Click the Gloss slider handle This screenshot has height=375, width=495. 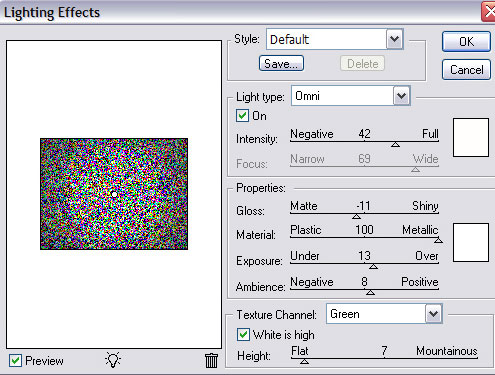tap(356, 216)
